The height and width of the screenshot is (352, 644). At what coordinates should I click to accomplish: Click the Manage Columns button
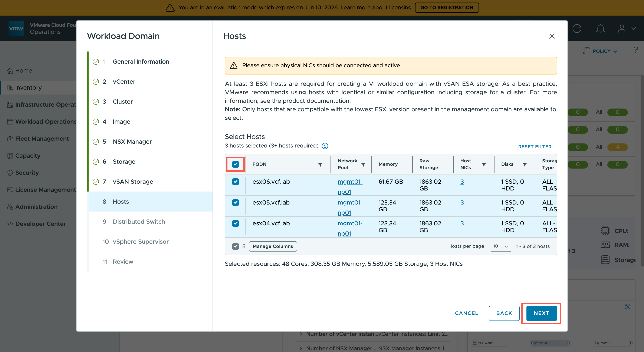(273, 246)
